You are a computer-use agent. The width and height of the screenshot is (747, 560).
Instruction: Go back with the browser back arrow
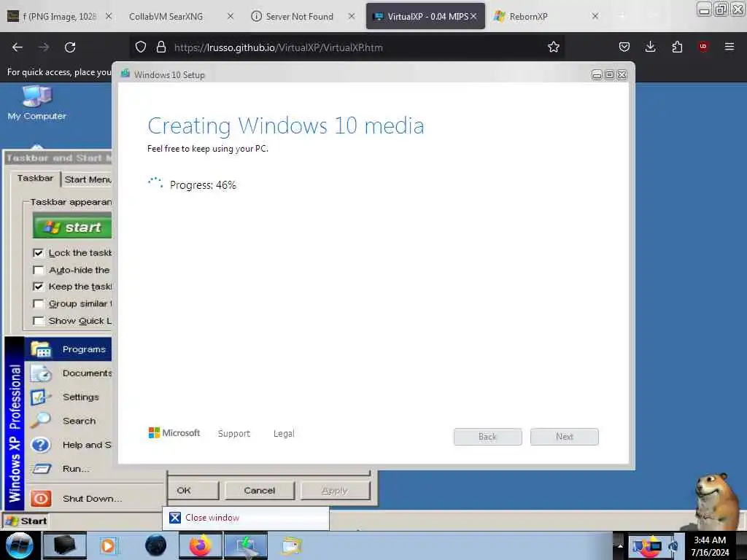(18, 47)
